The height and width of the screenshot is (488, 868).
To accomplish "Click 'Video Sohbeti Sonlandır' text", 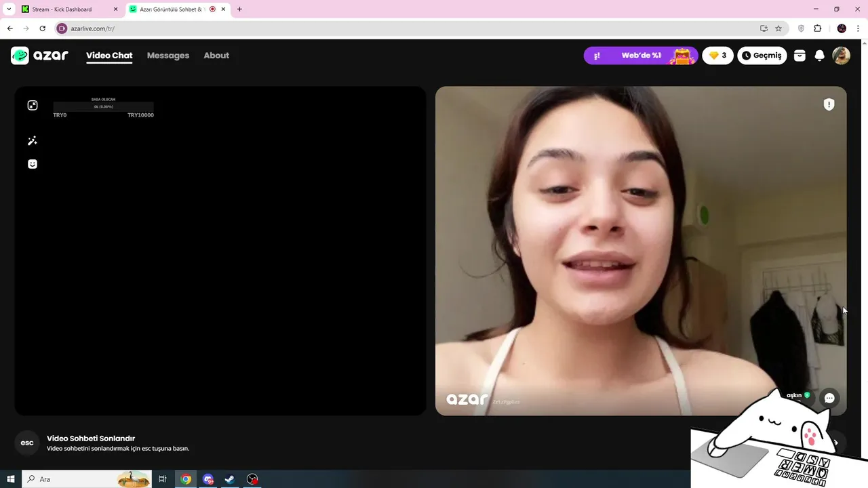I will point(91,439).
